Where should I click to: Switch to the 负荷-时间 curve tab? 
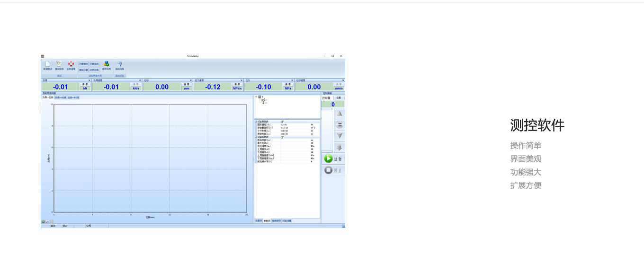[60, 97]
